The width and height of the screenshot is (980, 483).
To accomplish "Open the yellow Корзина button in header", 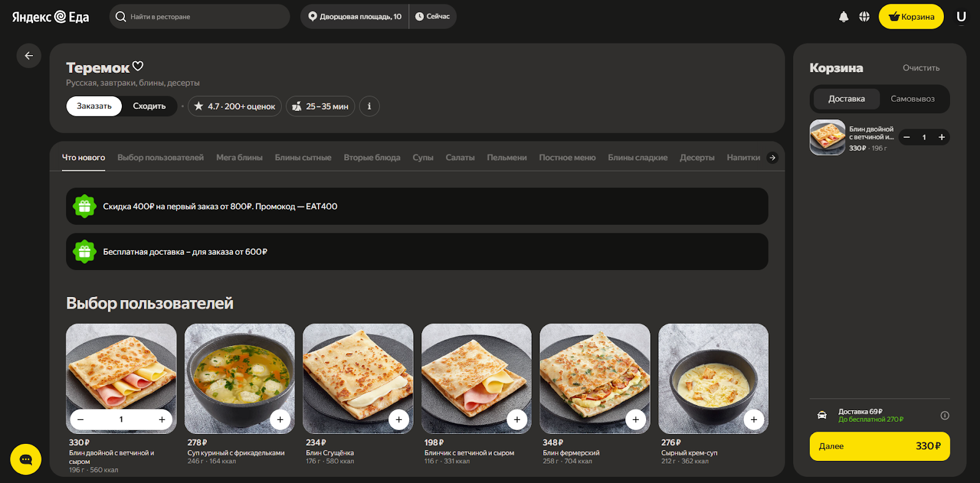I will tap(911, 17).
